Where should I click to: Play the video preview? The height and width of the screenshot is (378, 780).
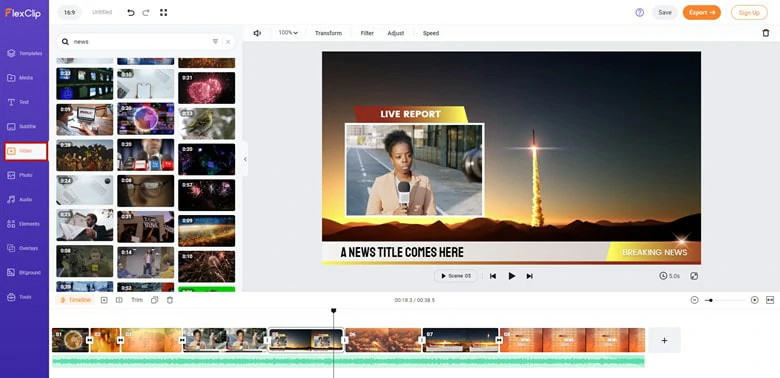511,276
